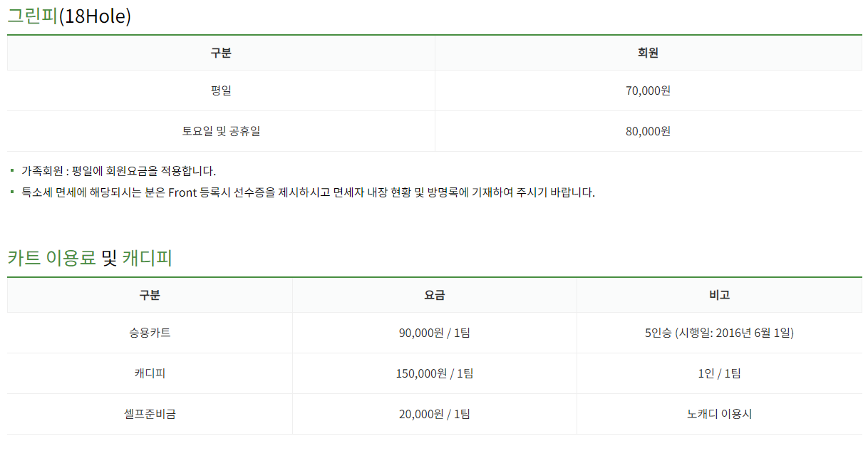The width and height of the screenshot is (868, 451).
Task: Click the 150,000원 / 1팀 caddie fee
Action: coord(435,373)
